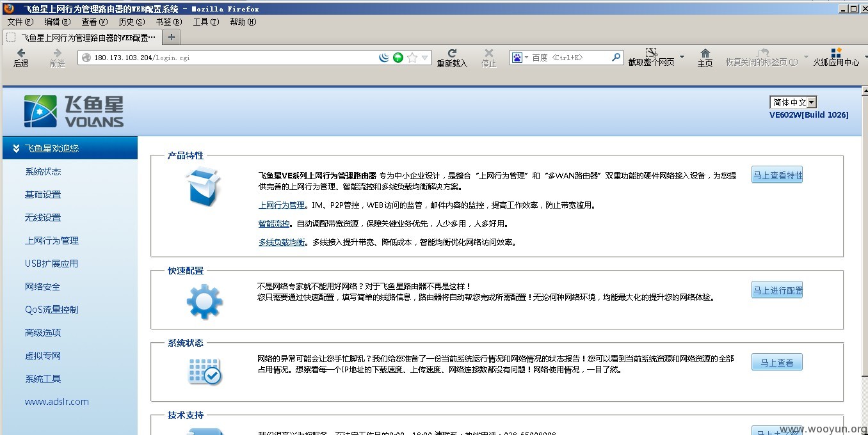The image size is (868, 435).
Task: Click the 马上进行配置 button
Action: tap(777, 290)
